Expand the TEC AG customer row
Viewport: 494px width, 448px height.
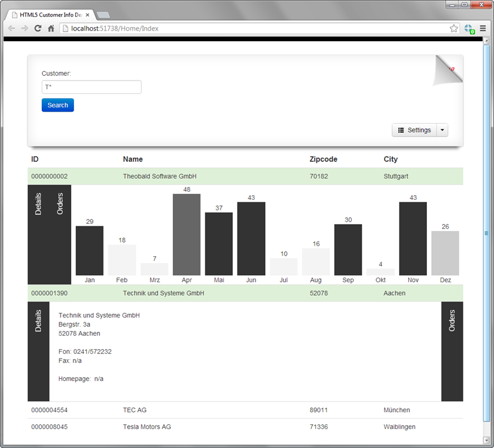(x=135, y=410)
